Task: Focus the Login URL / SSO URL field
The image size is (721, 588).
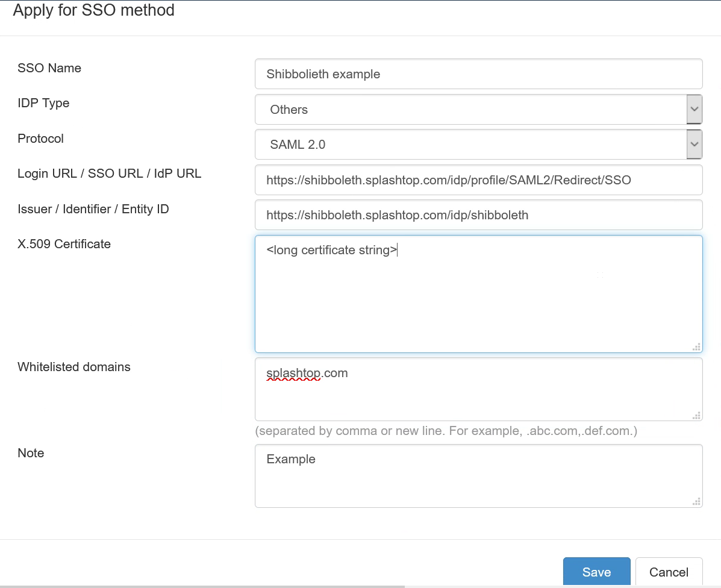Action: coord(479,180)
